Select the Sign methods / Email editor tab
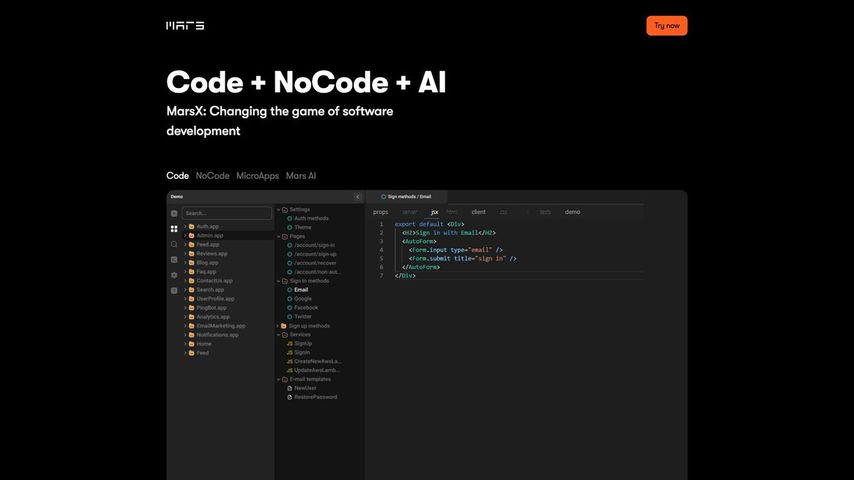 point(406,197)
